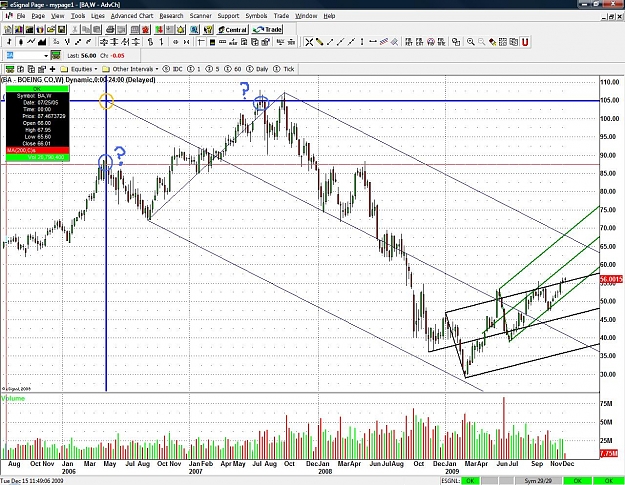Image resolution: width=625 pixels, height=485 pixels.
Task: Click the red 7.75M volume axis label
Action: (609, 454)
